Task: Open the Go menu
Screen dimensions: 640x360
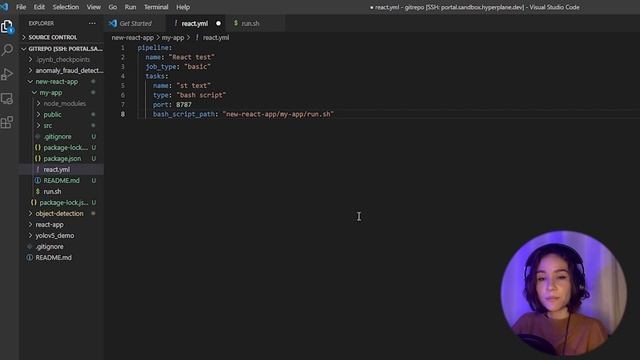Action: click(113, 7)
